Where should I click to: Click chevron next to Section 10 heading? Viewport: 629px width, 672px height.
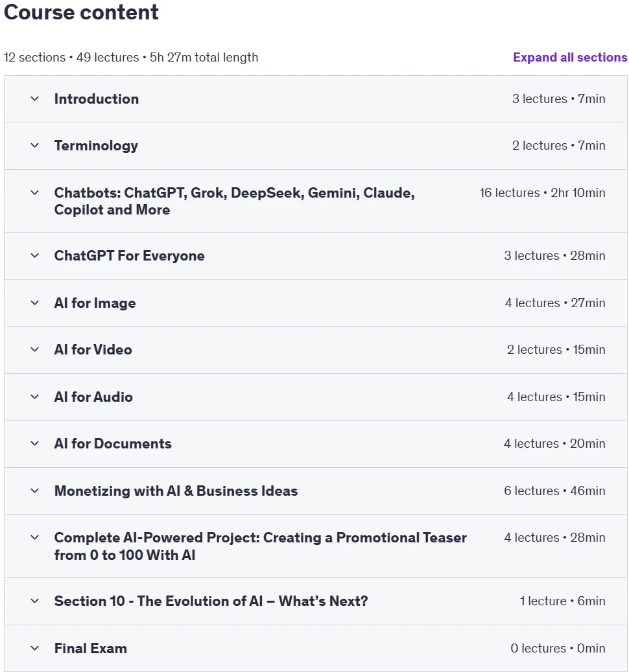pyautogui.click(x=35, y=601)
